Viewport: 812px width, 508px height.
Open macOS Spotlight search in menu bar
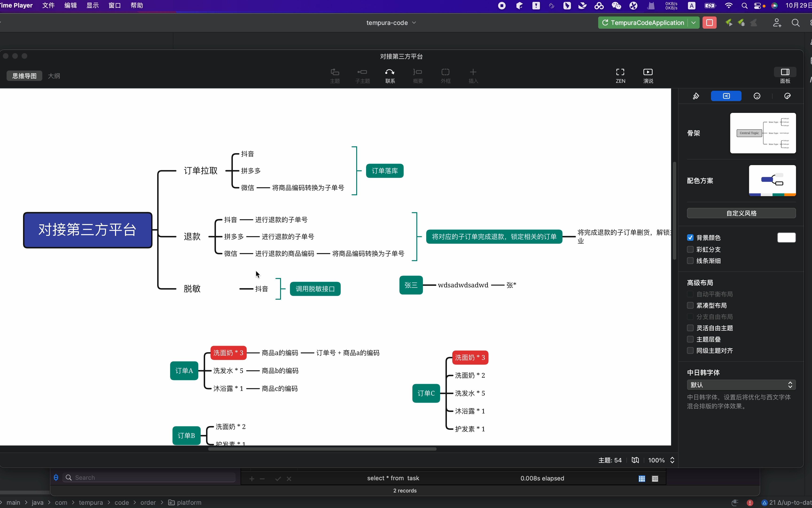click(745, 6)
